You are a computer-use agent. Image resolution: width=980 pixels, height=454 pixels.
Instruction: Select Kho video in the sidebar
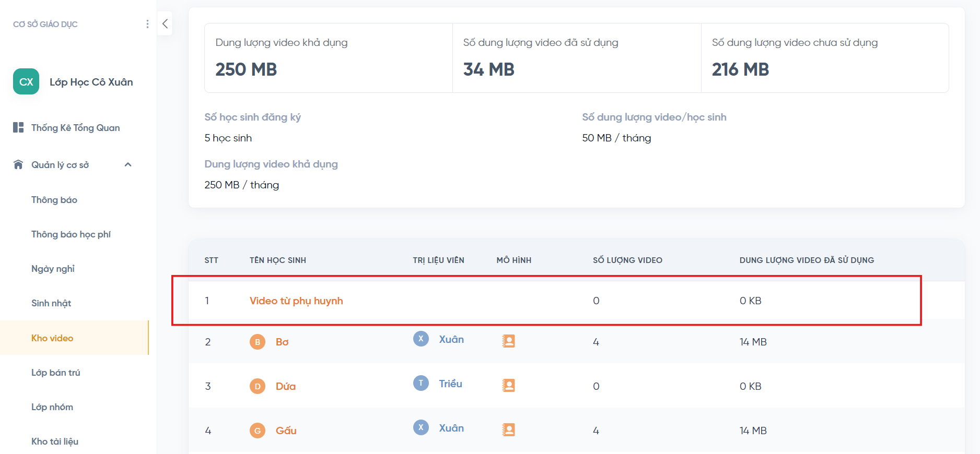pyautogui.click(x=52, y=338)
